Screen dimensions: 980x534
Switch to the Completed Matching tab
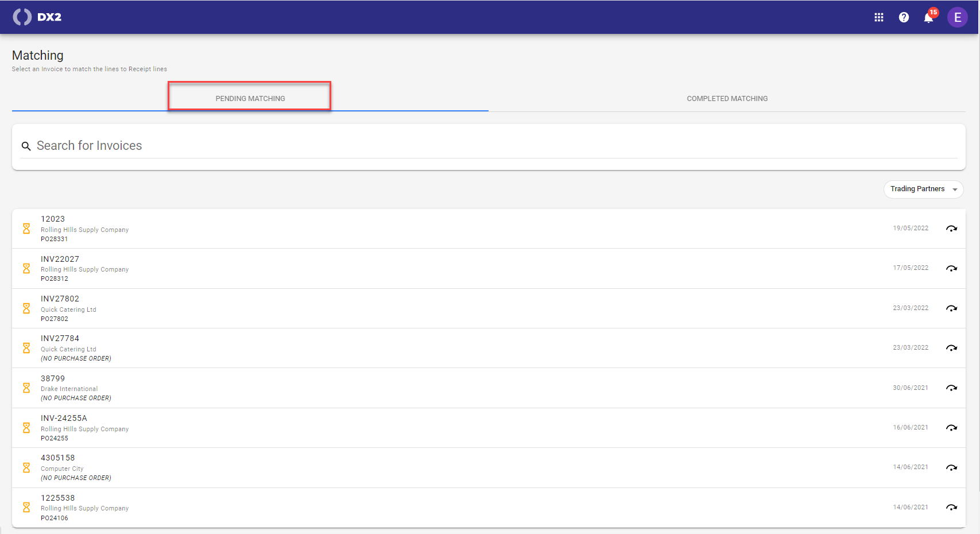727,98
